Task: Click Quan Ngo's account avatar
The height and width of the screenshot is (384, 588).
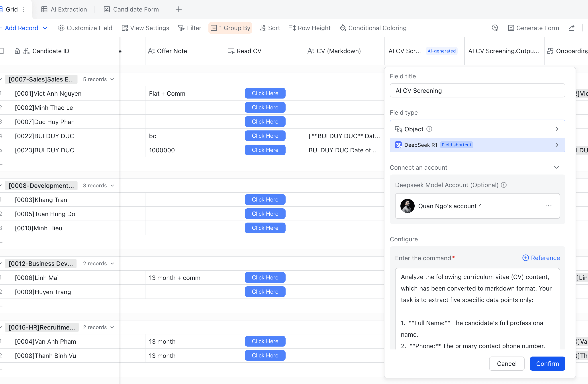Action: pyautogui.click(x=407, y=206)
